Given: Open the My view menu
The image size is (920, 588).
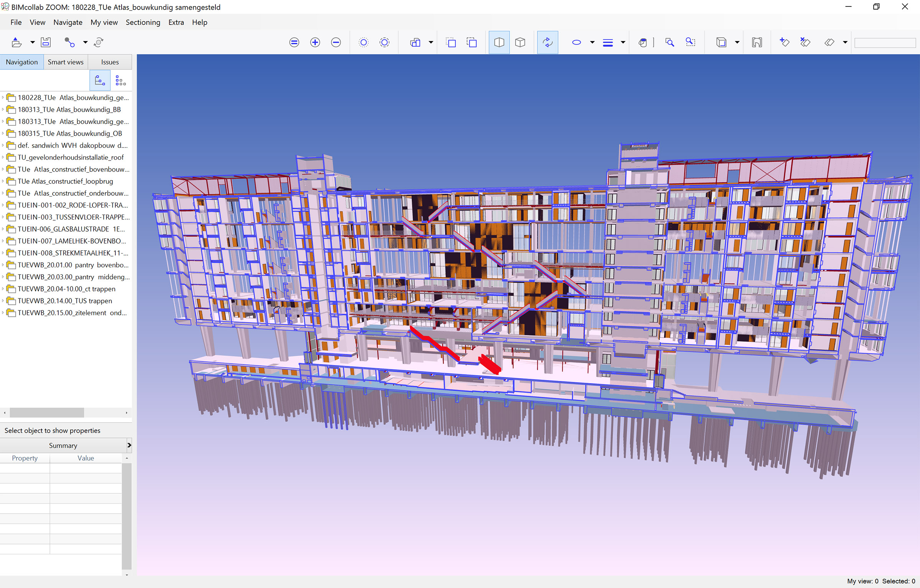Looking at the screenshot, I should pos(104,22).
